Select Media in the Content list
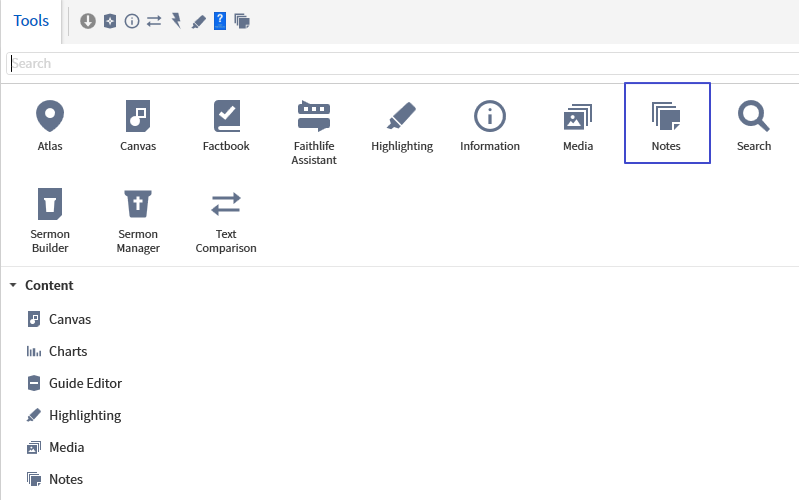 55,448
